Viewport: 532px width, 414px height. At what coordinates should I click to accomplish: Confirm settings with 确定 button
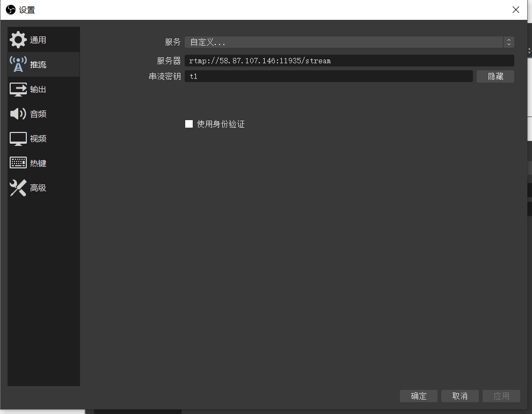click(418, 396)
